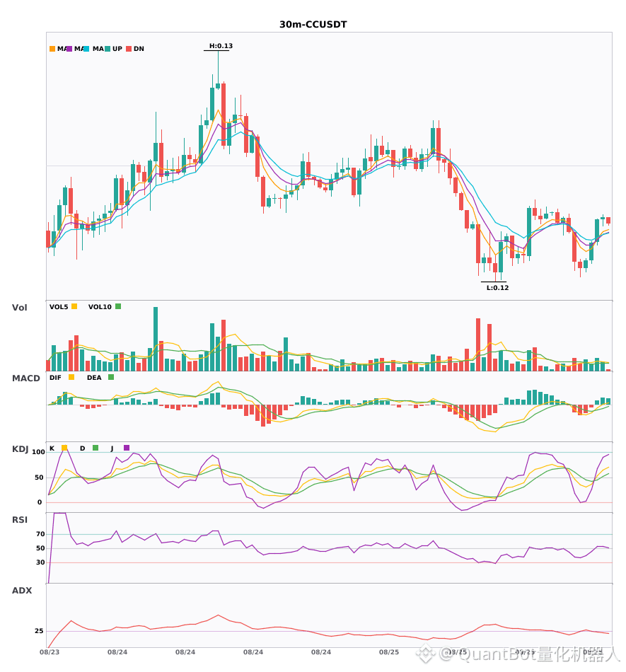
Task: Click the RSI axis value 50
Action: coord(41,548)
